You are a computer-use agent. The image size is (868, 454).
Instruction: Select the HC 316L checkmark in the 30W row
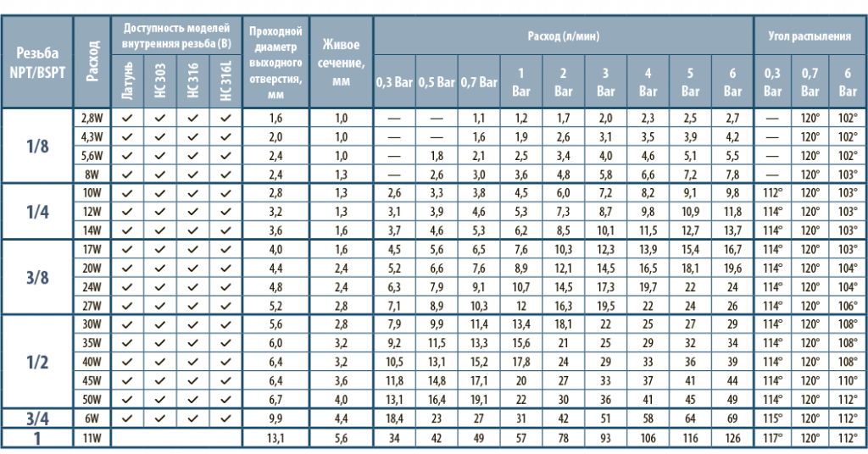[x=225, y=324]
